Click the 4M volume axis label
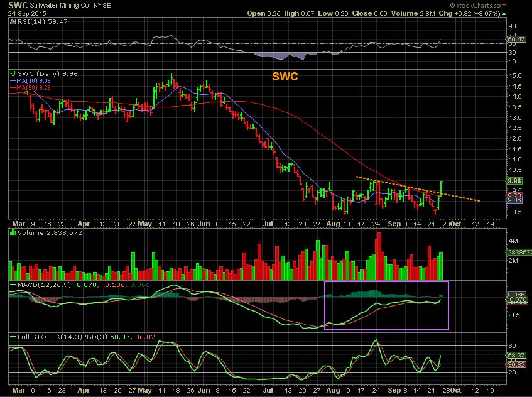 (513, 241)
